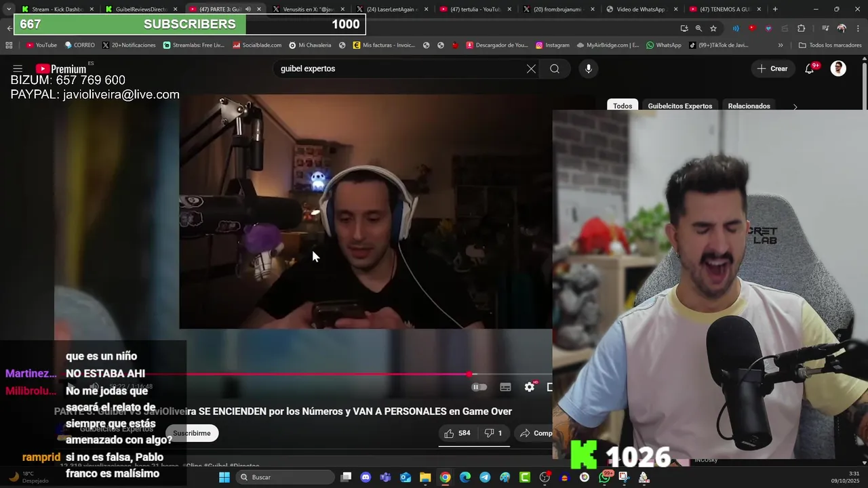
Task: Toggle subtitles on the player
Action: [505, 387]
